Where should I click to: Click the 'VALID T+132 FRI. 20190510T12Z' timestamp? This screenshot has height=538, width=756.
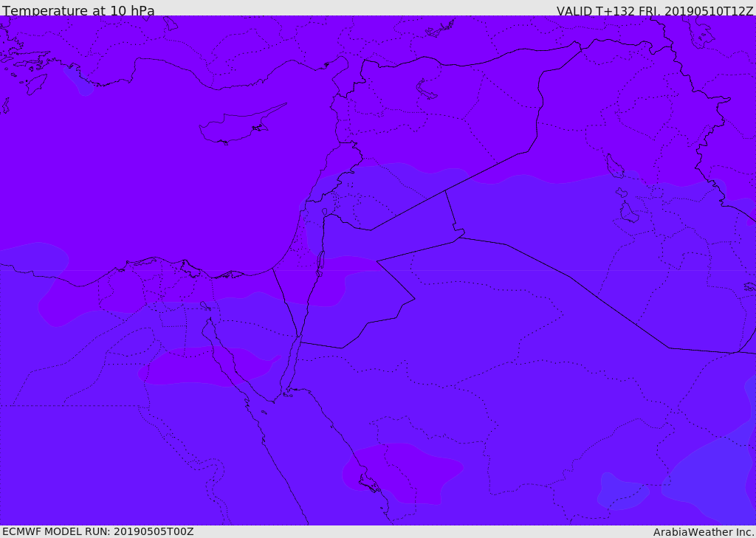[655, 11]
